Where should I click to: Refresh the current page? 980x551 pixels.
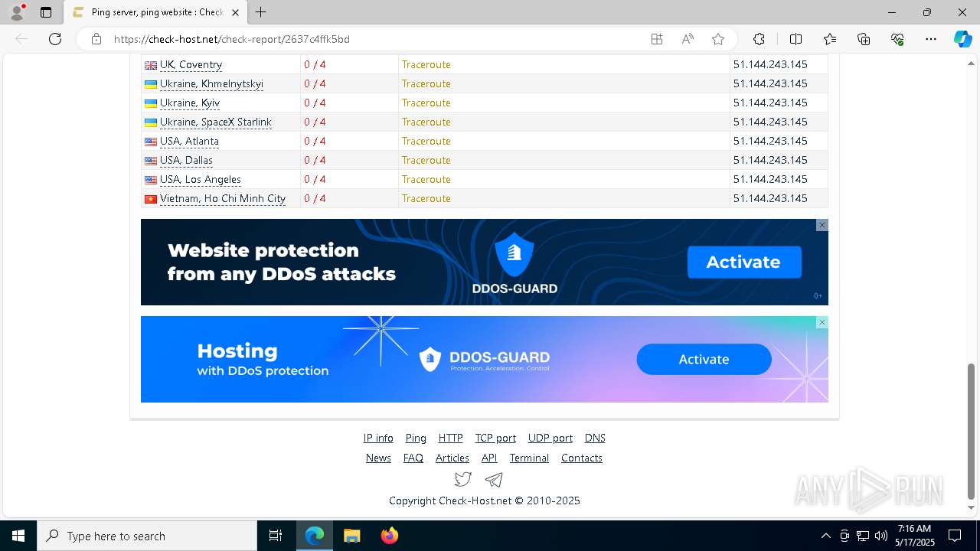pos(55,39)
